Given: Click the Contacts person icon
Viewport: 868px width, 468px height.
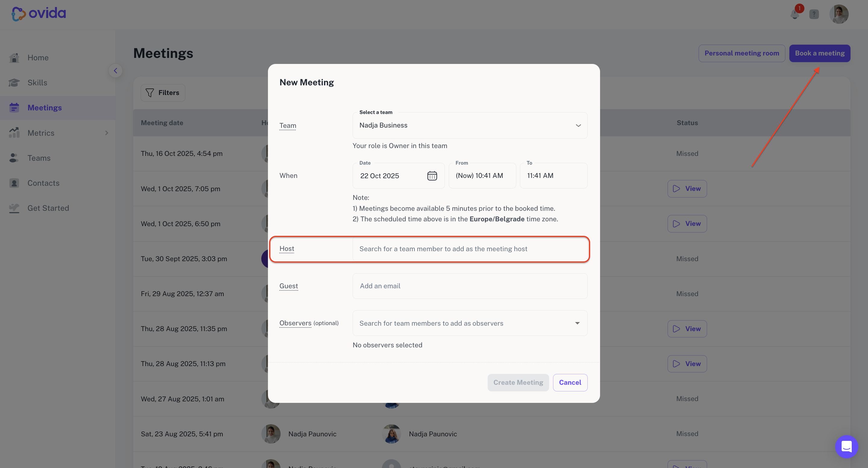Looking at the screenshot, I should tap(14, 183).
